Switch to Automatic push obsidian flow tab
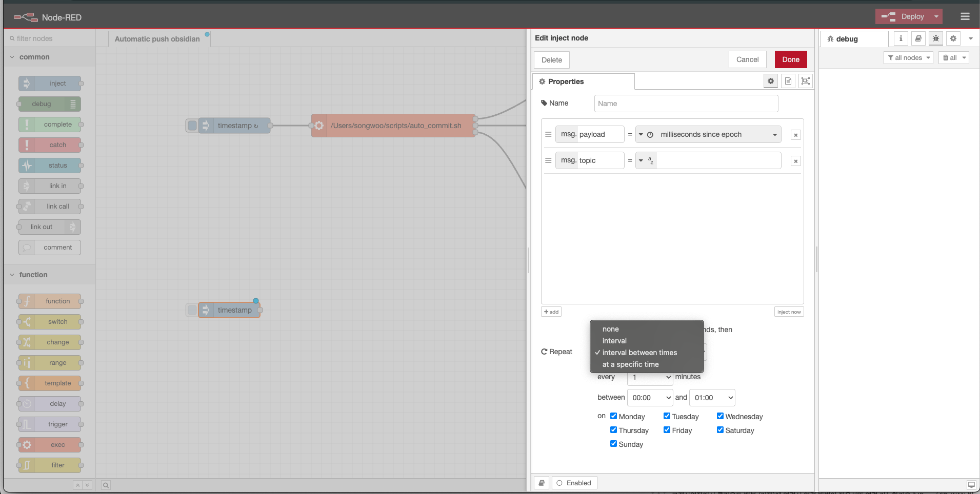Screen dimensions: 980x494 tap(159, 39)
